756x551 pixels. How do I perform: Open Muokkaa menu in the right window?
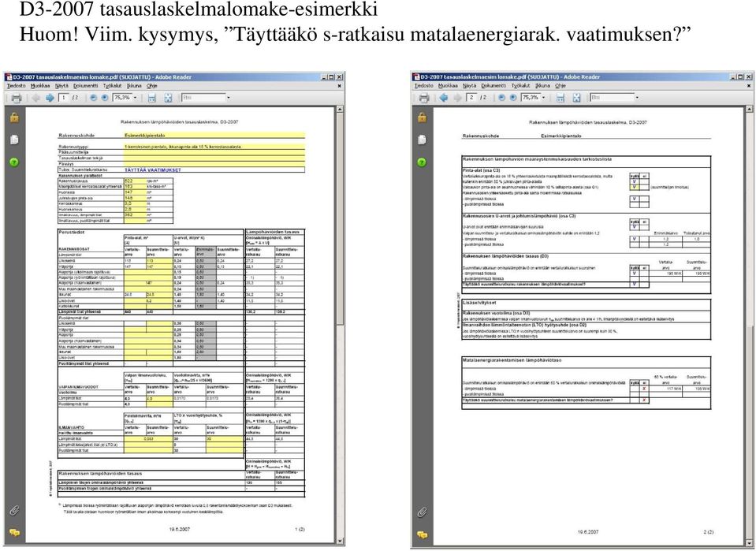click(x=448, y=86)
